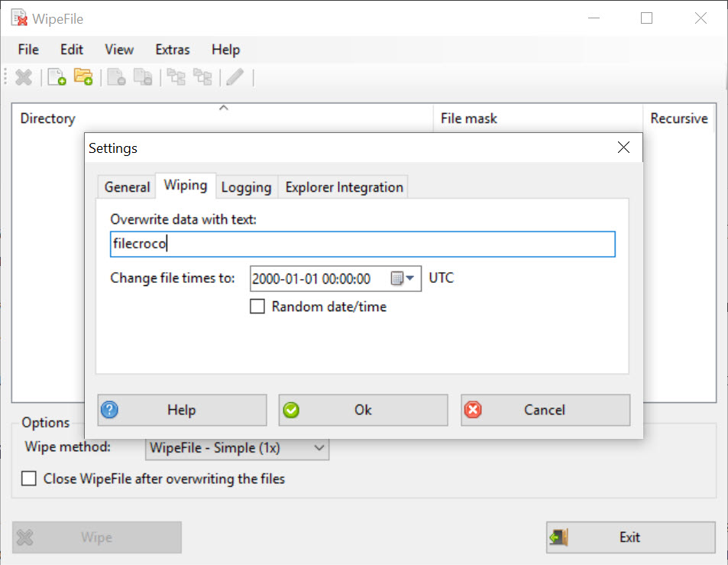Click the Recursive column header
The width and height of the screenshot is (728, 565).
tap(679, 119)
